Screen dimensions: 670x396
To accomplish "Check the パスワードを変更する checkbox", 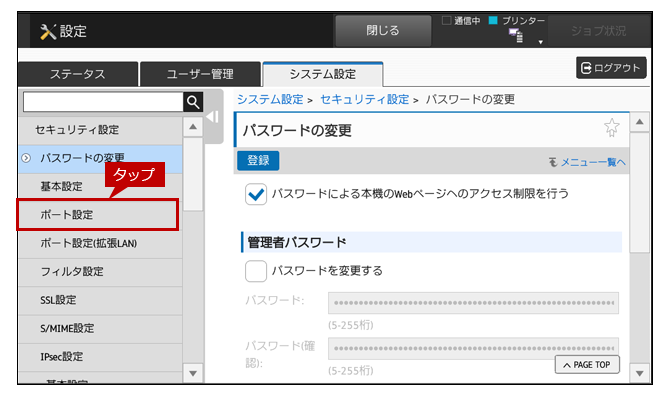I will 256,271.
